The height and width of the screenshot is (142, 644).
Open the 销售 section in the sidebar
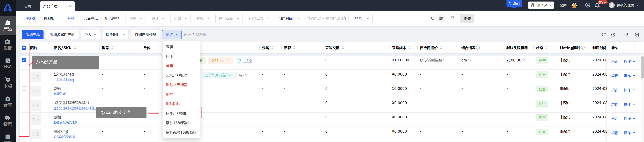(8, 45)
